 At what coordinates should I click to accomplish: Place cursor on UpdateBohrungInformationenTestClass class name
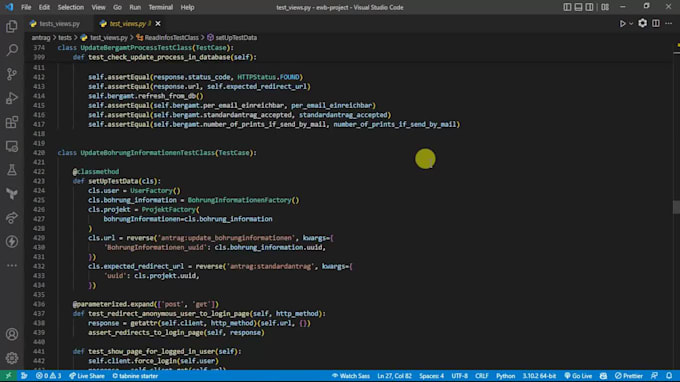pyautogui.click(x=147, y=153)
